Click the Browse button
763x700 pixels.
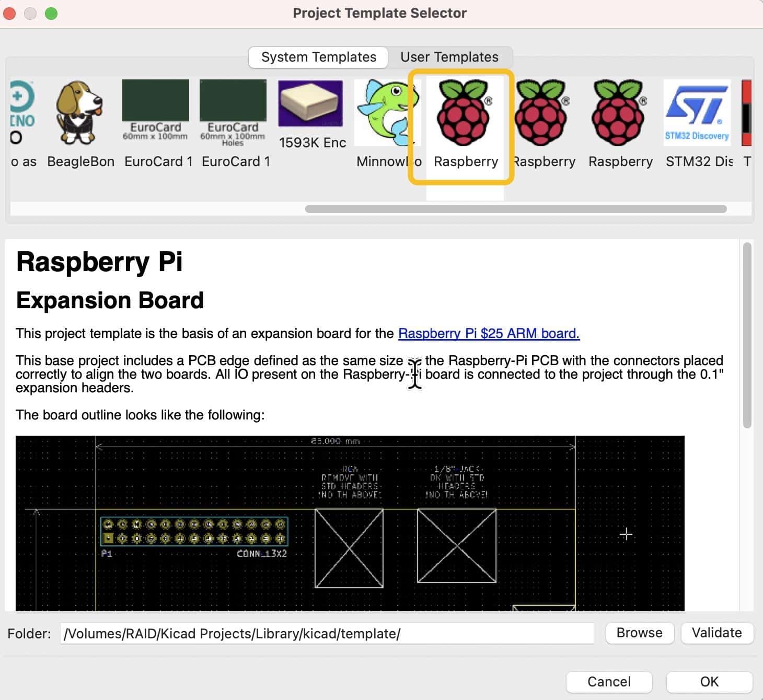click(639, 633)
